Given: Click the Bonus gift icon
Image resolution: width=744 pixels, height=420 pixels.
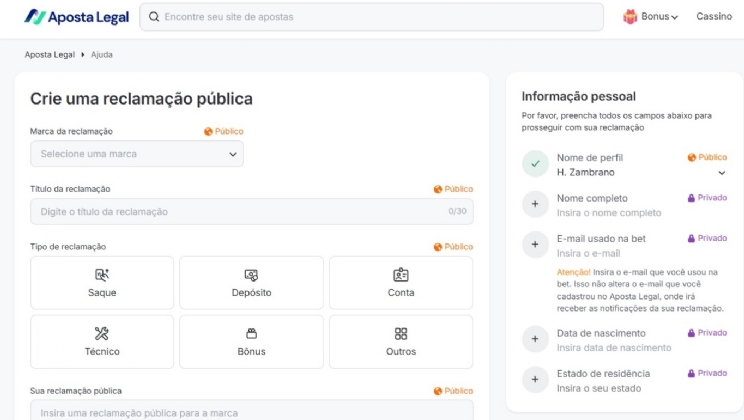Looking at the screenshot, I should (x=630, y=17).
